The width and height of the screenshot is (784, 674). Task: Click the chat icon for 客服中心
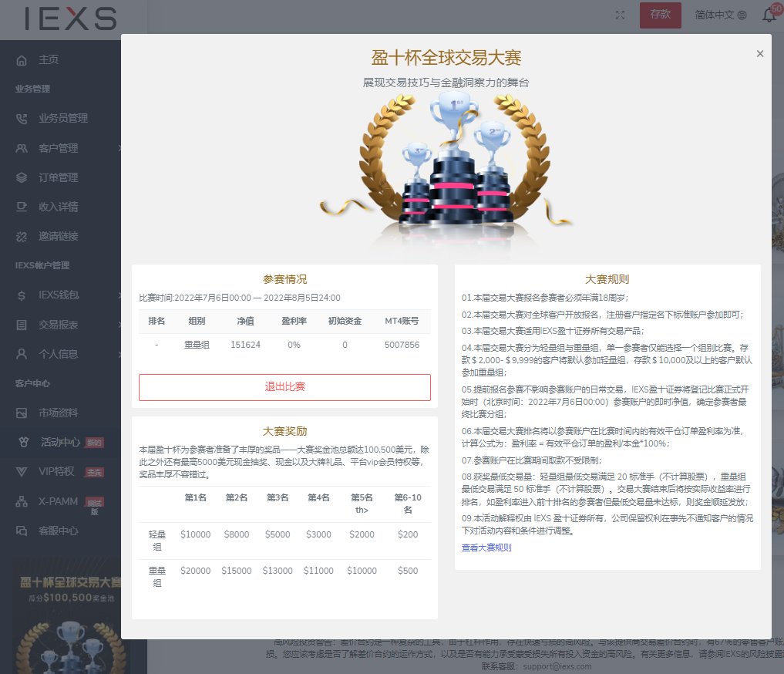click(22, 531)
